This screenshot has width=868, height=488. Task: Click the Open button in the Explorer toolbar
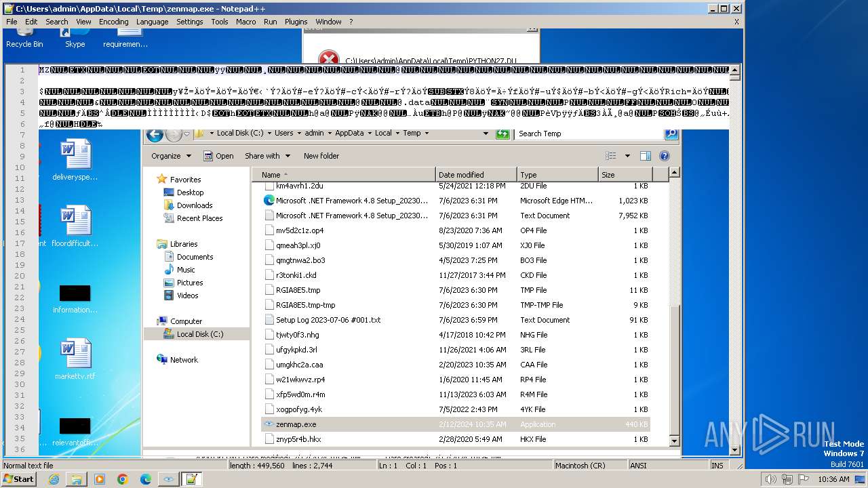coord(218,156)
